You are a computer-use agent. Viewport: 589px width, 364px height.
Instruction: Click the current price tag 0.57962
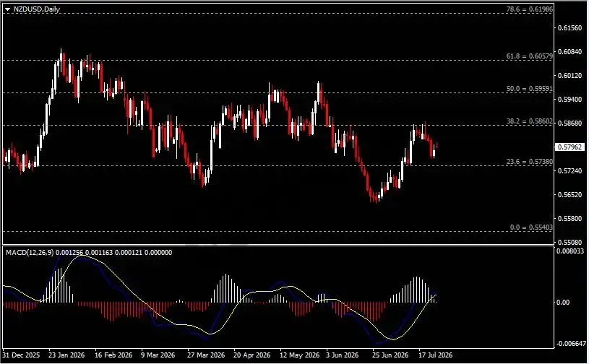click(569, 147)
